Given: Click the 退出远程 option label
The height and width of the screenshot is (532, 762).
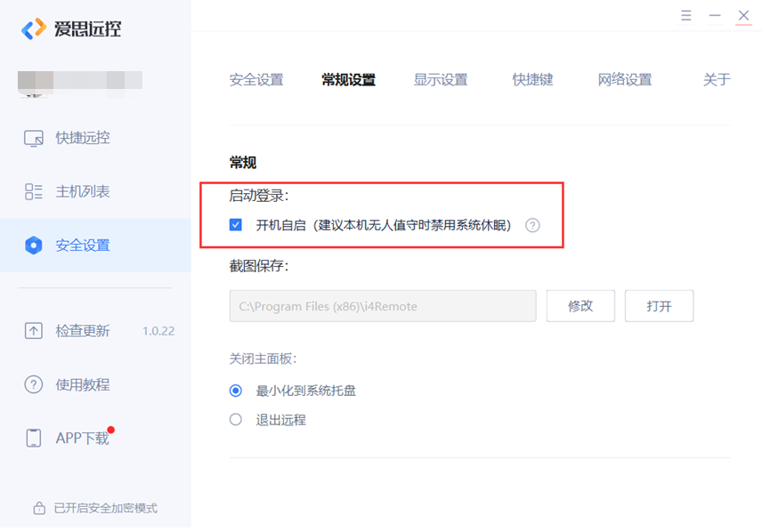Looking at the screenshot, I should pos(281,420).
